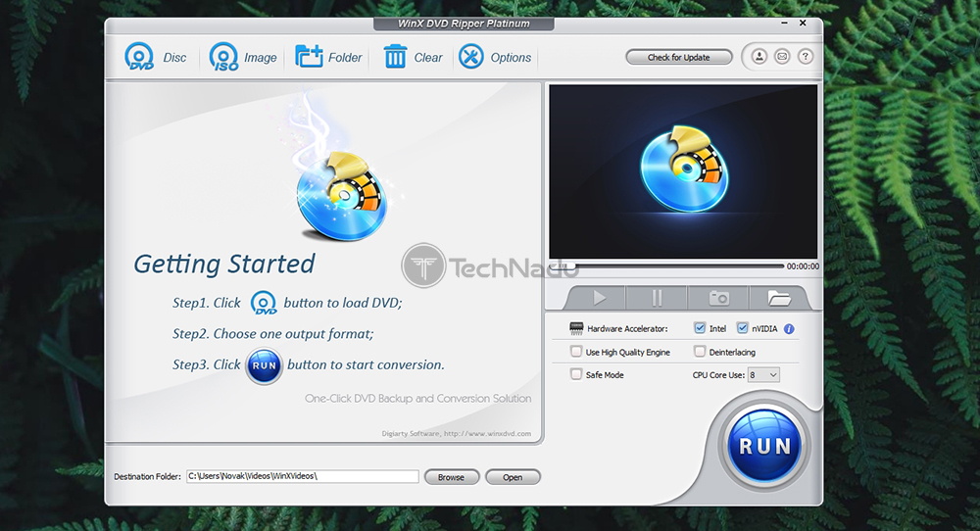Toggle nVIDIA hardware acceleration checkbox

click(742, 328)
